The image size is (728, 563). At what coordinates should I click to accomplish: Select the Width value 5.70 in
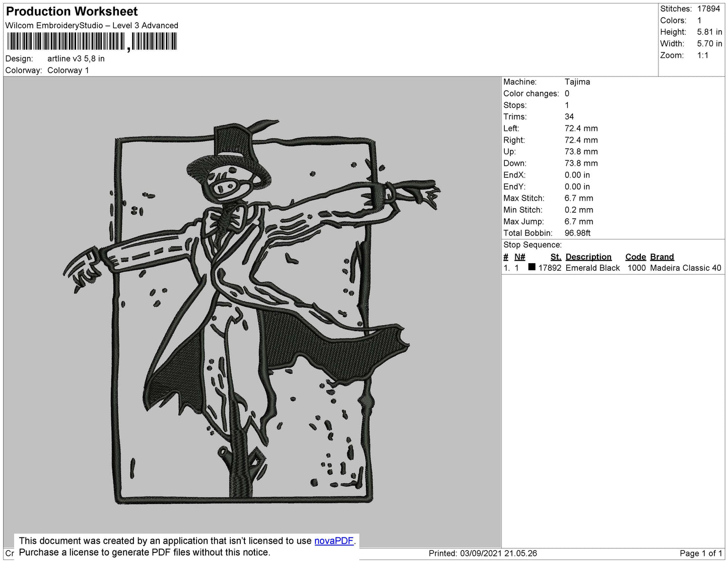pyautogui.click(x=709, y=44)
